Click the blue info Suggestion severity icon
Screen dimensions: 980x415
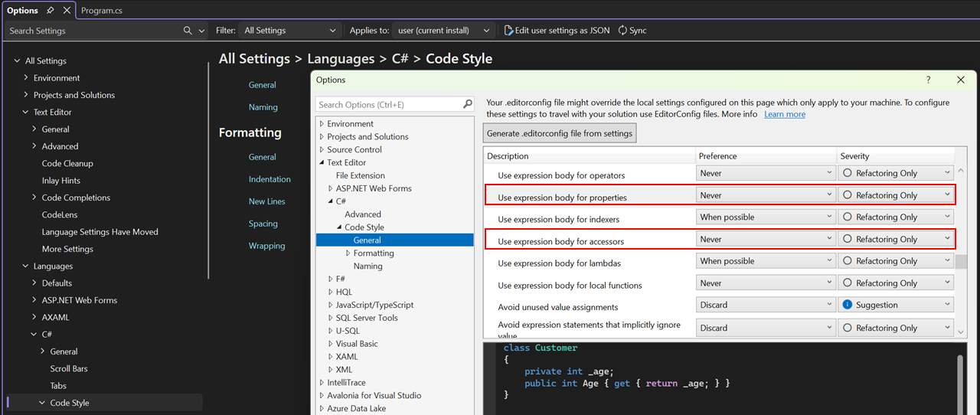coord(848,305)
